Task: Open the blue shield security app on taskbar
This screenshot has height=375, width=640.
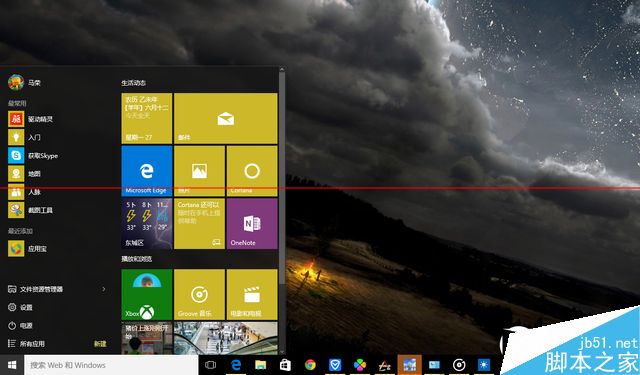Action: coord(335,365)
